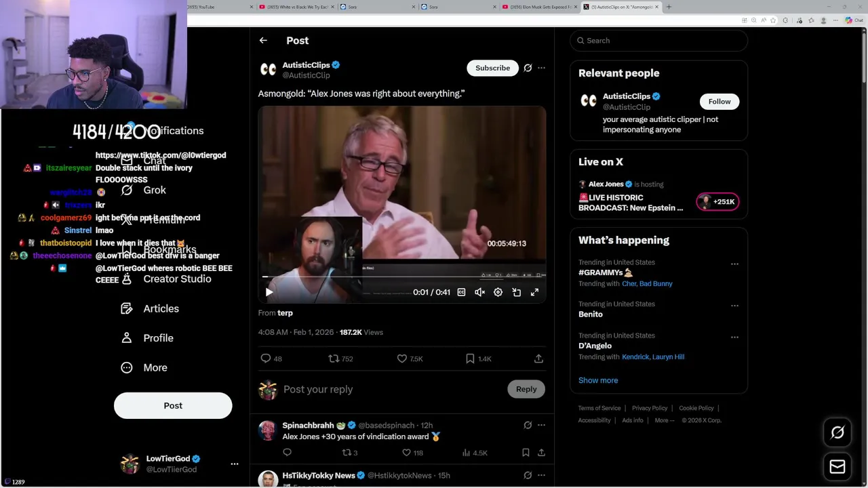Repost the main post (752)

click(x=340, y=359)
